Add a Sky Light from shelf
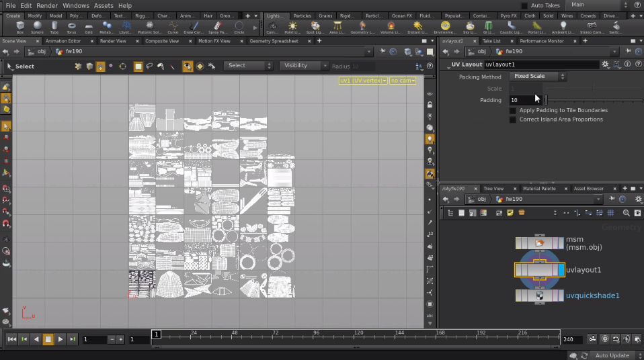Viewport: 644px width, 360px height. [470, 28]
